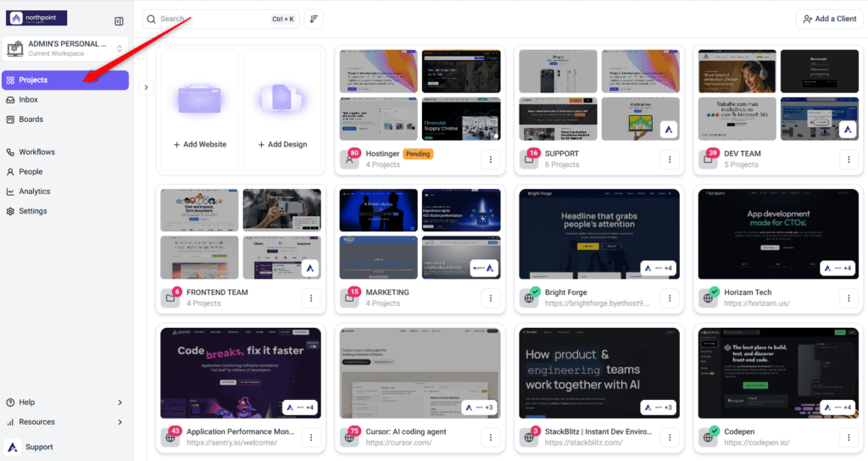Open the Projects menu item
The height and width of the screenshot is (461, 868).
(x=65, y=81)
